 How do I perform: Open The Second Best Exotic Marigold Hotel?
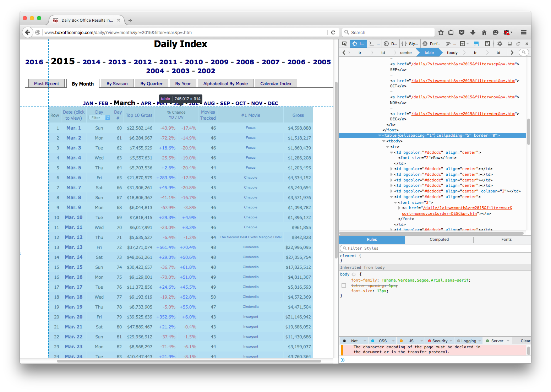click(251, 237)
